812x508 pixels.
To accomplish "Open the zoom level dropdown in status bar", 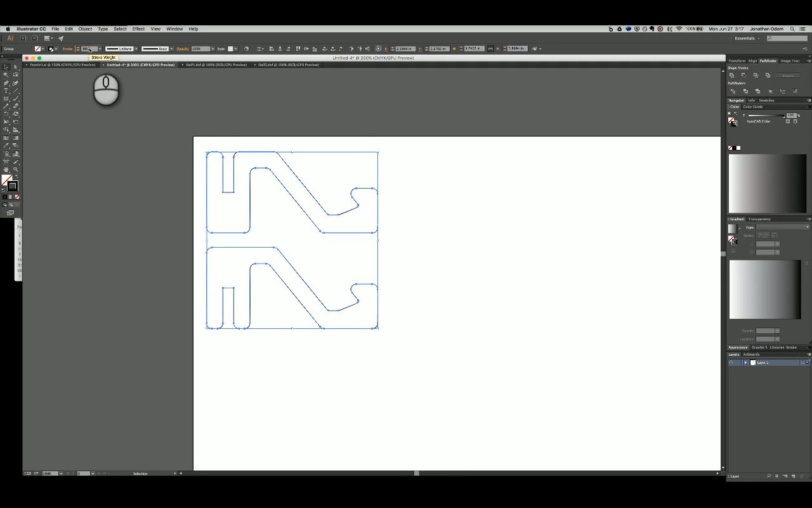I will [61, 473].
